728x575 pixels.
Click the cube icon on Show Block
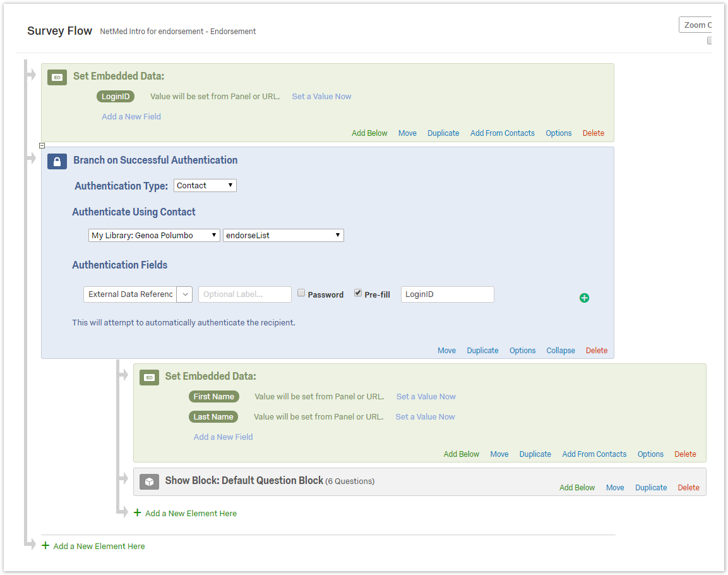tap(149, 481)
